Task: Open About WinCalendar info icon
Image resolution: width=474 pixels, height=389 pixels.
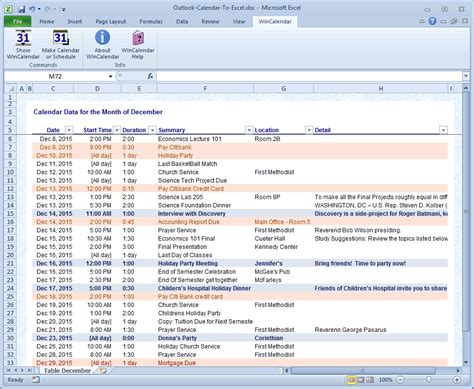Action: [102, 37]
